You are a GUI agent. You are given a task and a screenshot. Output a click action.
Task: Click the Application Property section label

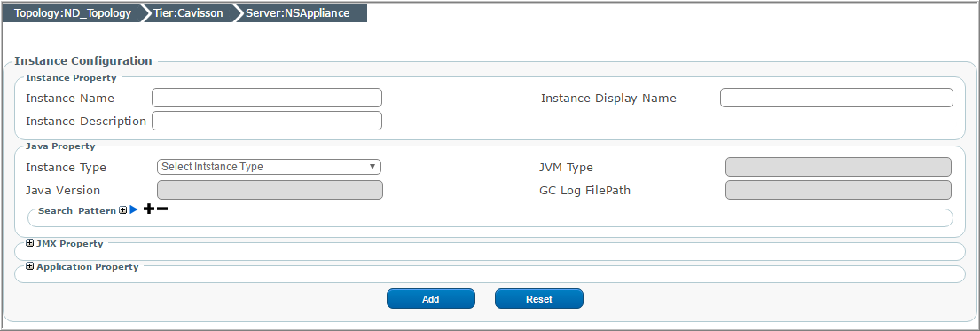[88, 266]
